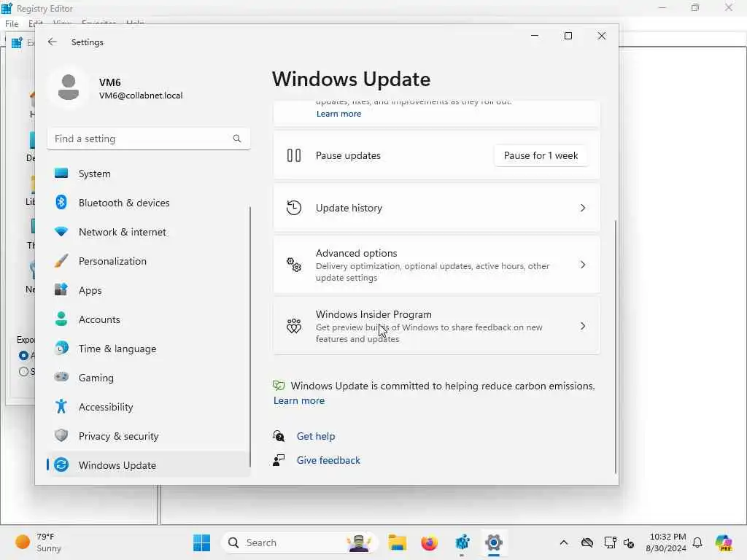The height and width of the screenshot is (560, 747).
Task: Click the VM6@collabnet.local account text
Action: pos(141,96)
